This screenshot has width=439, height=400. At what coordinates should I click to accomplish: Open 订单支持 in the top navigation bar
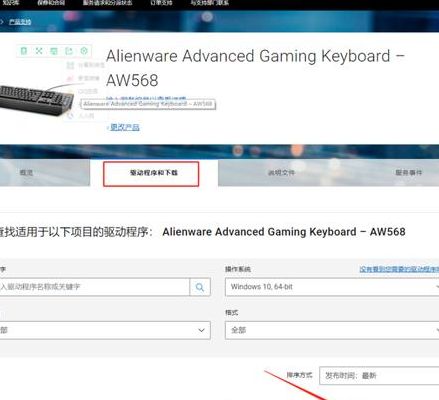pyautogui.click(x=161, y=3)
